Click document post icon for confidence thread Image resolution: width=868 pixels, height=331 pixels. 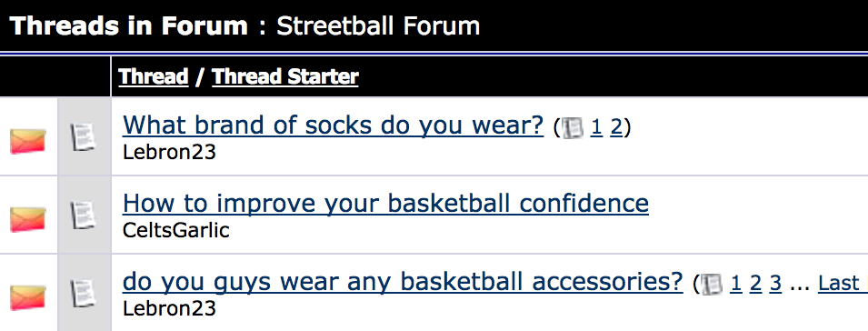pyautogui.click(x=83, y=216)
